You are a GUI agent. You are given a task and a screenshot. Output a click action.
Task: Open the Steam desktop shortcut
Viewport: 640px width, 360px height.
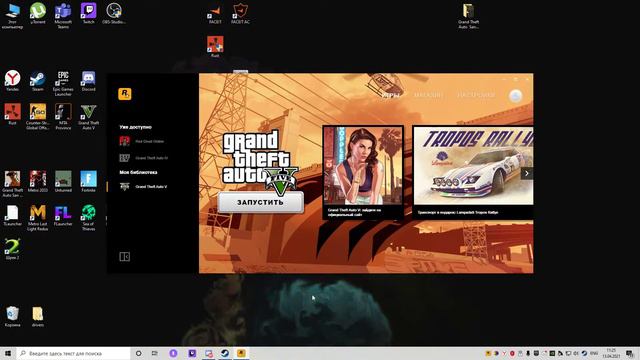pyautogui.click(x=38, y=81)
